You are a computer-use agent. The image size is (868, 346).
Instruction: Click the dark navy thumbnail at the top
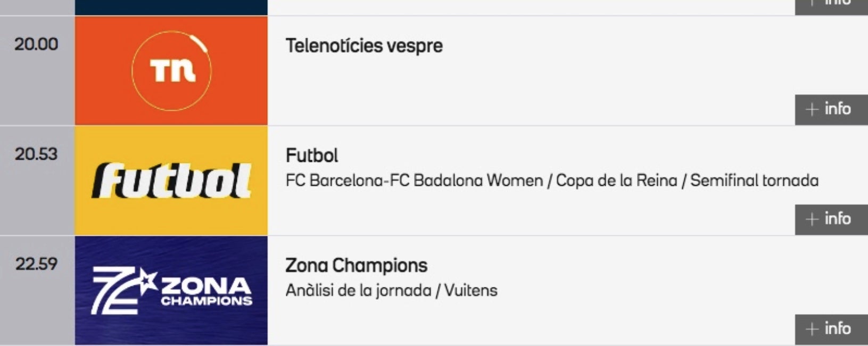pos(171,7)
